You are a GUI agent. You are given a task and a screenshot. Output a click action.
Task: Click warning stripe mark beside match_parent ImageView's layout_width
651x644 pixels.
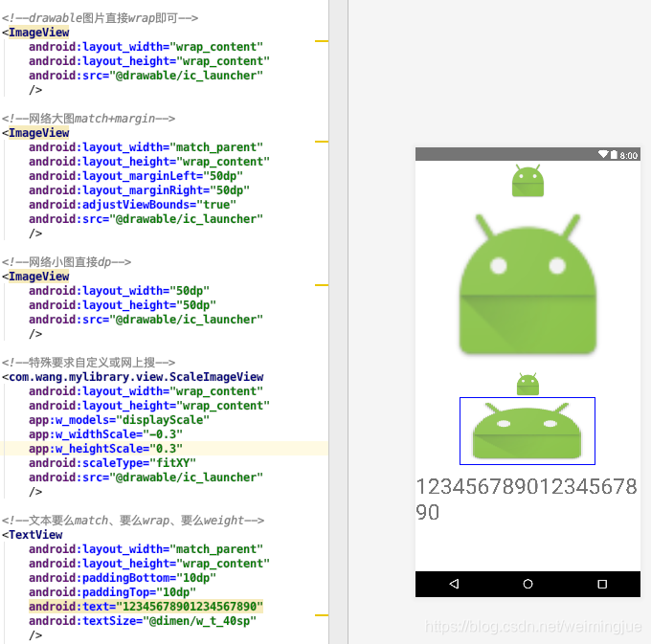click(x=322, y=142)
